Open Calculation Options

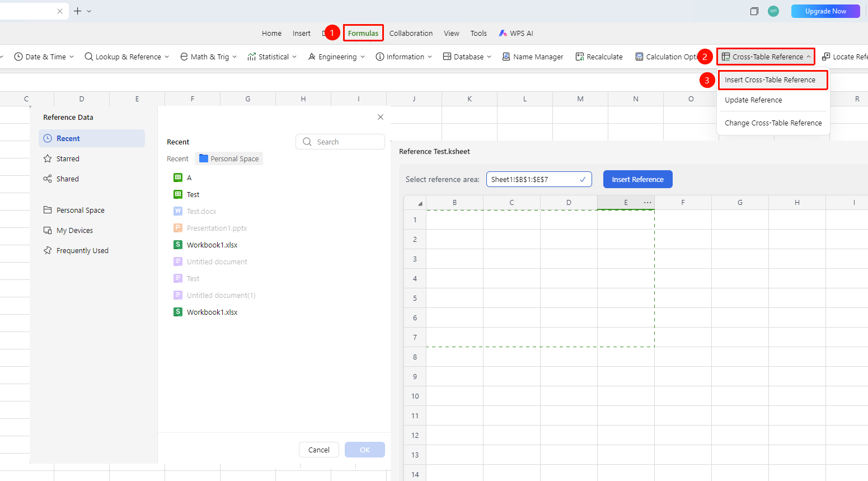666,57
